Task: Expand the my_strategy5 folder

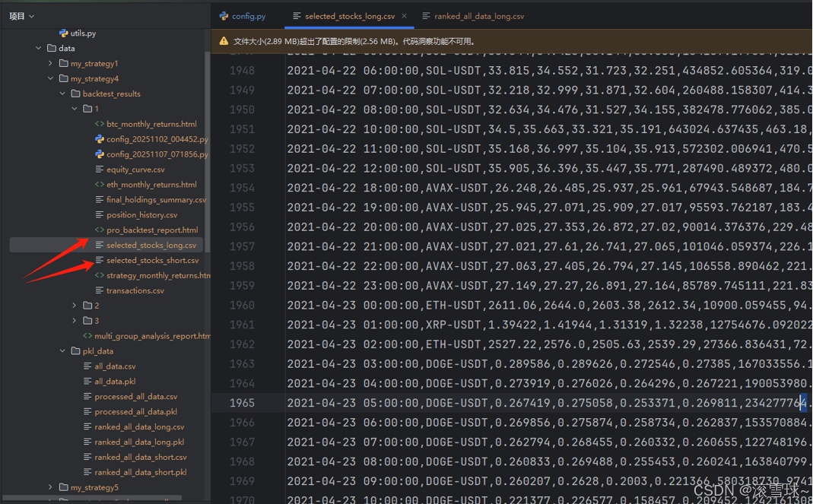Action: click(50, 487)
